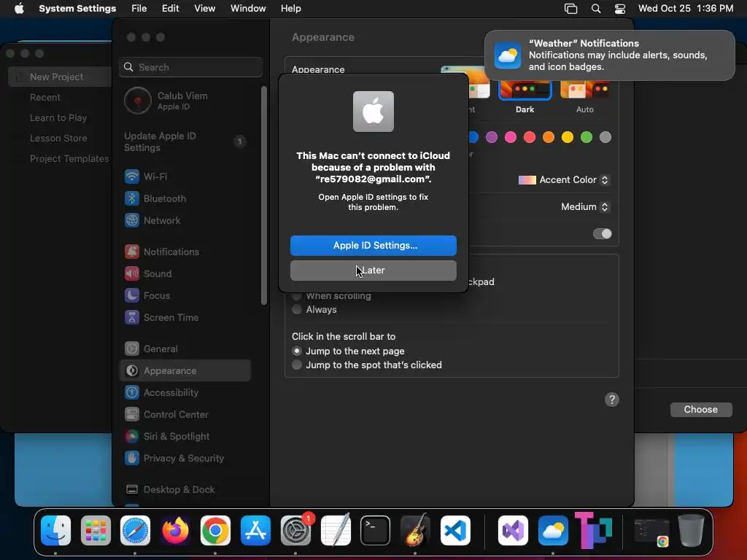Click Later to dismiss iCloud dialog
Viewport: 747px width, 560px height.
tap(373, 271)
